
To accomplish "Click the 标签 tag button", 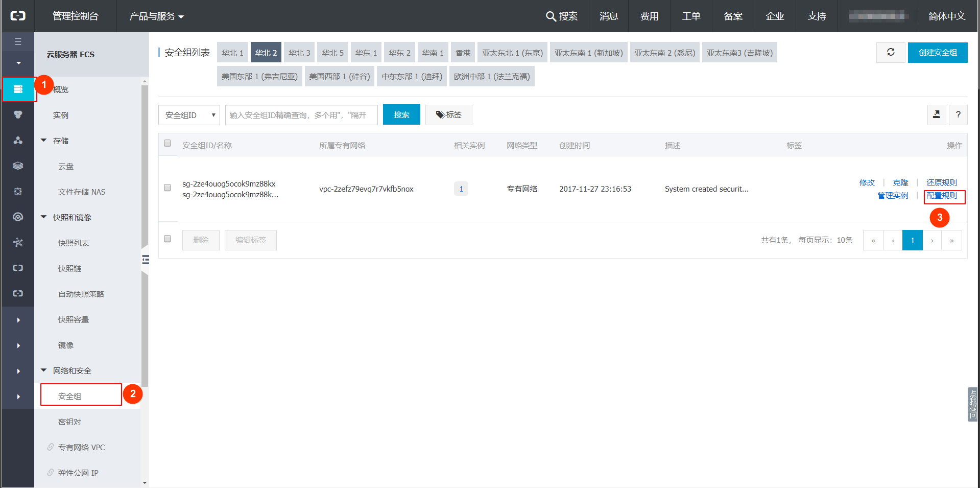I will click(449, 115).
